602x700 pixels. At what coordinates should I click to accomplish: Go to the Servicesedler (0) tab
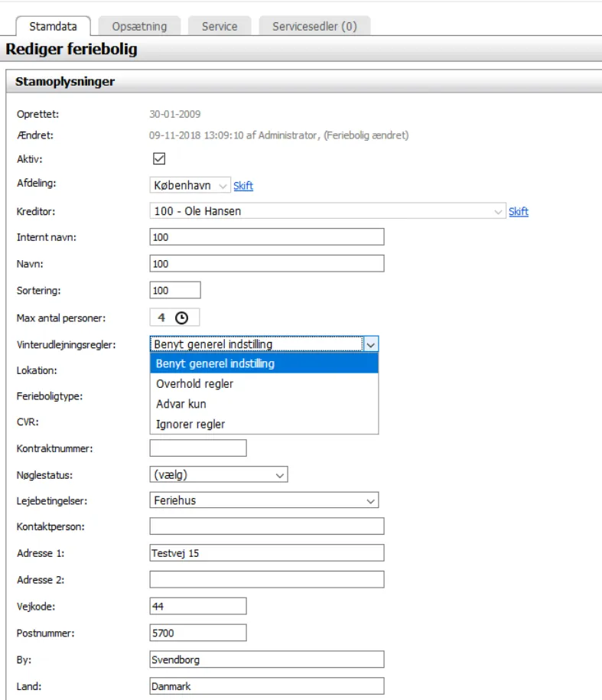pos(314,26)
